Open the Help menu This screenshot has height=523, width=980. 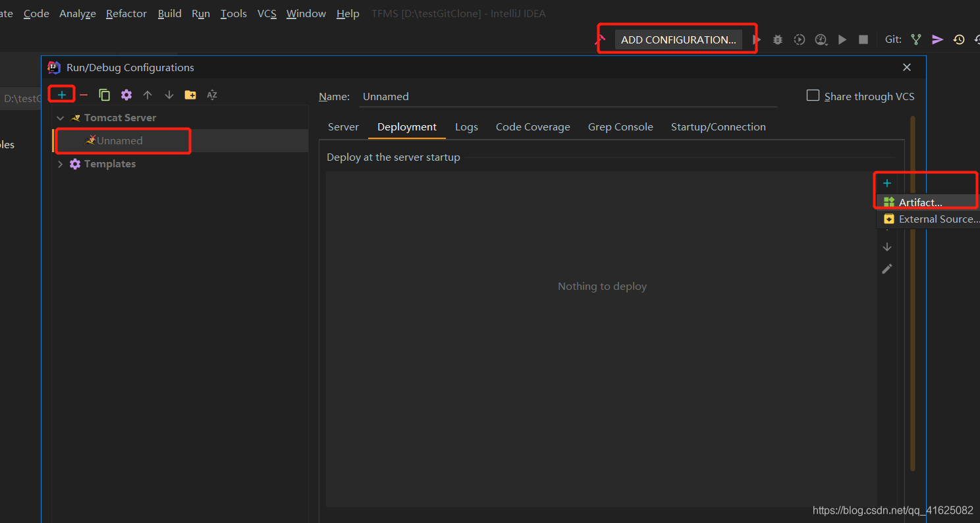(348, 13)
